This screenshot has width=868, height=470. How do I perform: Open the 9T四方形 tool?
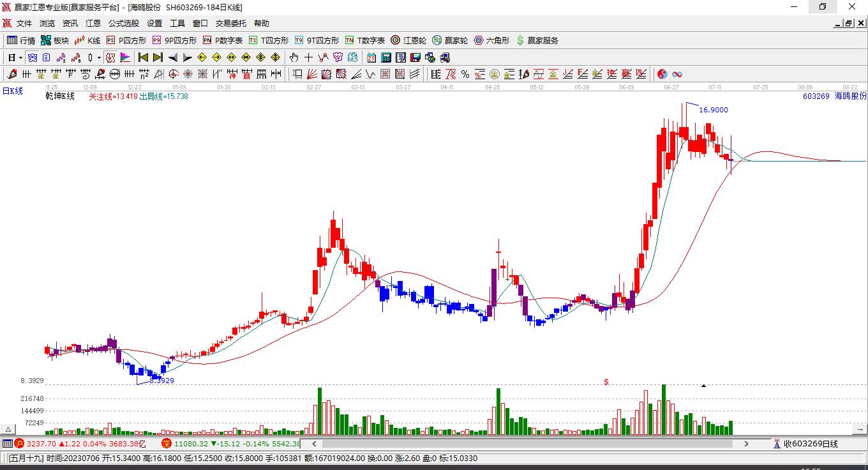click(x=317, y=40)
